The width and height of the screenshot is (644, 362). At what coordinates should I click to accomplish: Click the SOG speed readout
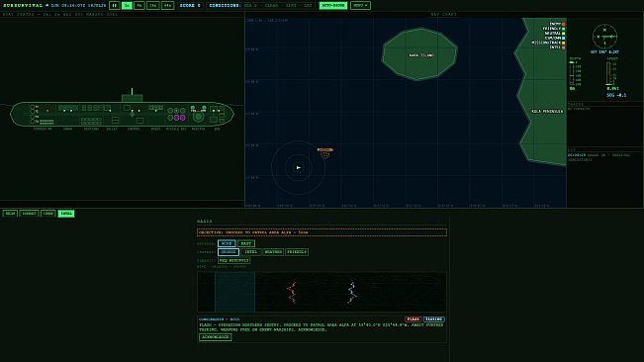pos(616,95)
